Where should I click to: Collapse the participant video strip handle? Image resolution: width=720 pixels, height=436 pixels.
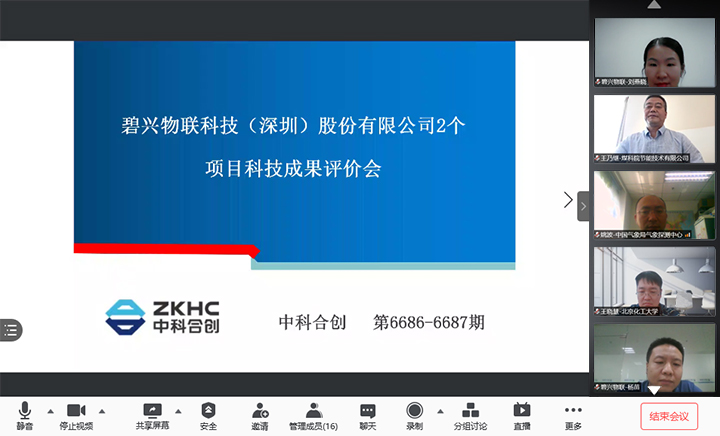[x=583, y=206]
